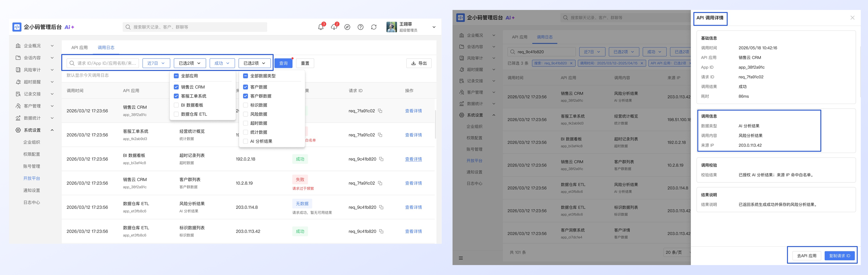Click 去API 应用 button in drawer

coord(807,256)
